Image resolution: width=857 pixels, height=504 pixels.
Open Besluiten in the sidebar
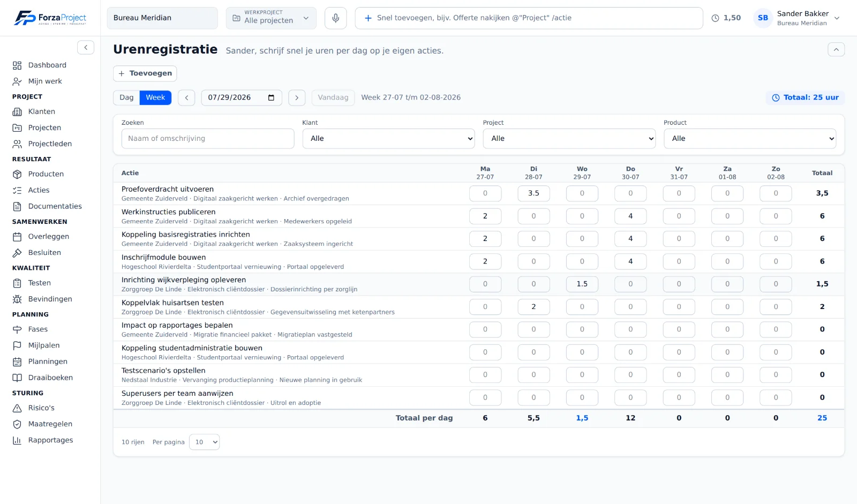(x=44, y=253)
